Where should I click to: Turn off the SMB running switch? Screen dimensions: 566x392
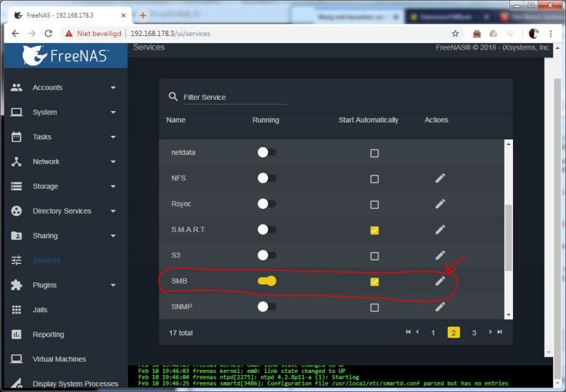pos(267,281)
